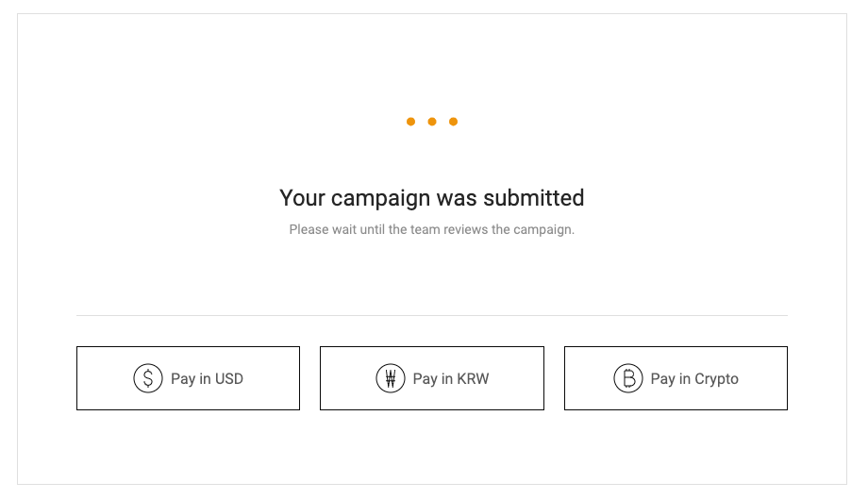868x499 pixels.
Task: Click the first orange loading dot
Action: click(x=410, y=122)
